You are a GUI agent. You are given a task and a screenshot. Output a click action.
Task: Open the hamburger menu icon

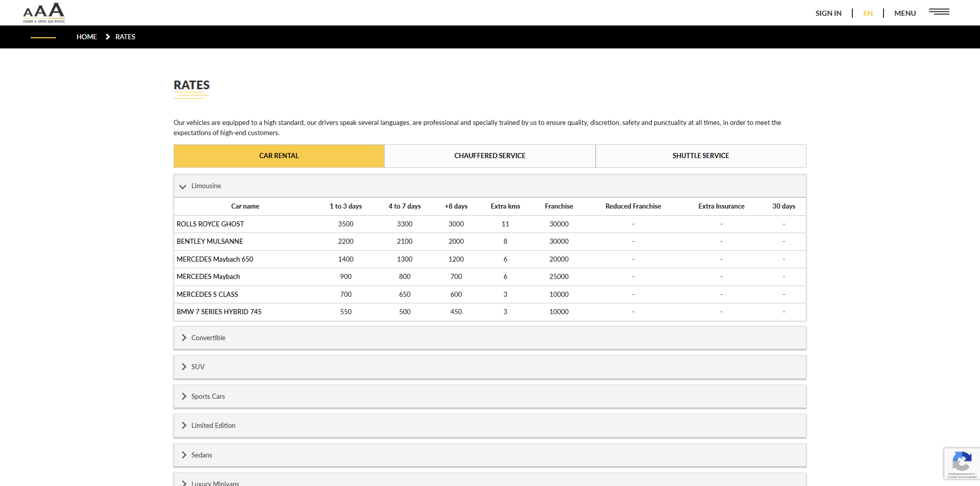[x=939, y=12]
